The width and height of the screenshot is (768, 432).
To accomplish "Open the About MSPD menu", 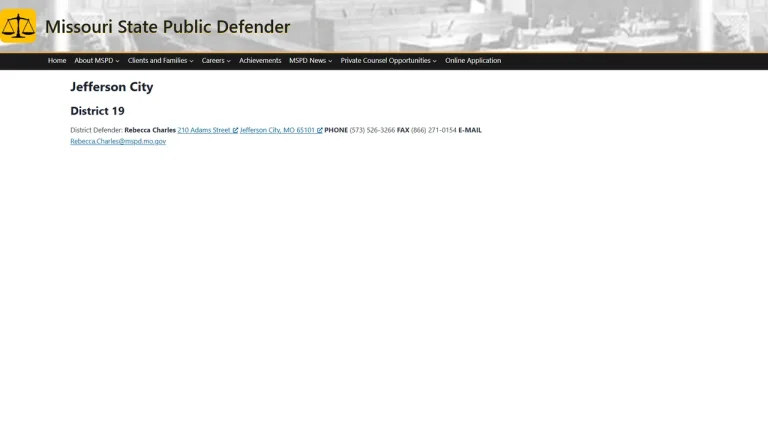I will coord(94,61).
